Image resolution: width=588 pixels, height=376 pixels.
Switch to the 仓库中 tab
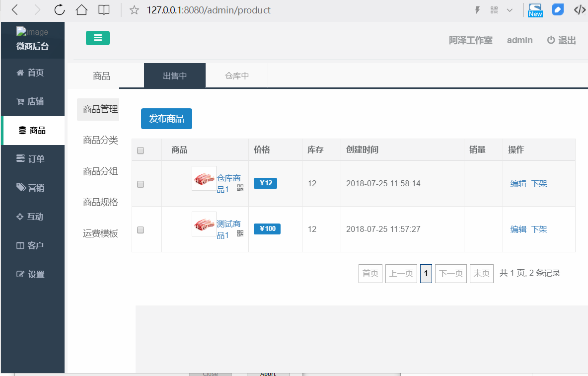point(237,76)
